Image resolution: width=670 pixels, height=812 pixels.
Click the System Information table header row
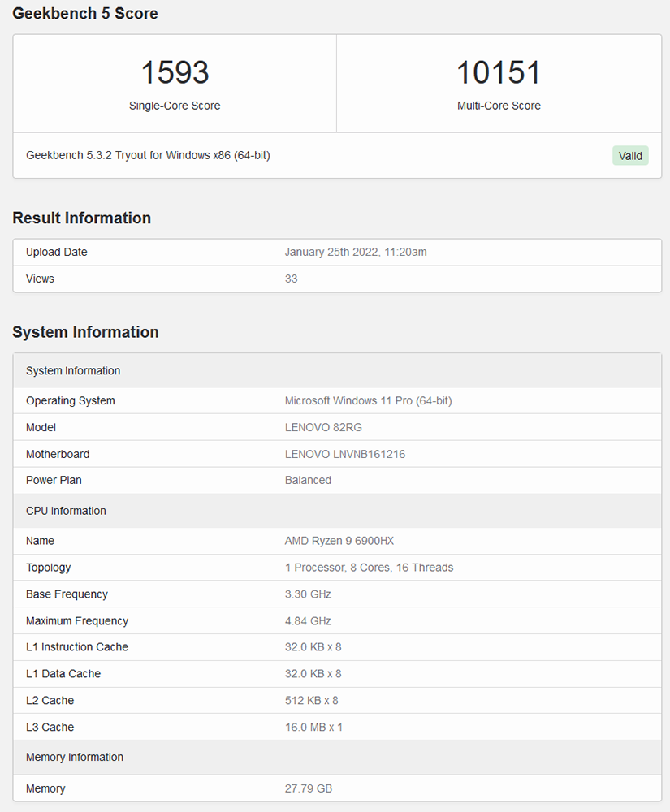(x=73, y=371)
